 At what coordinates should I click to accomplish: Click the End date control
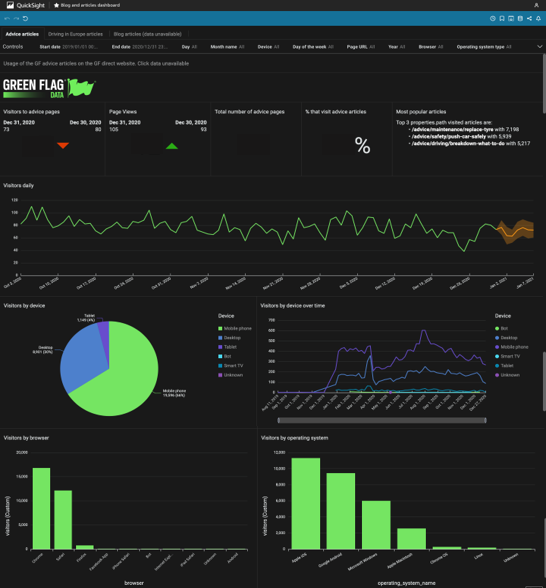tap(140, 47)
